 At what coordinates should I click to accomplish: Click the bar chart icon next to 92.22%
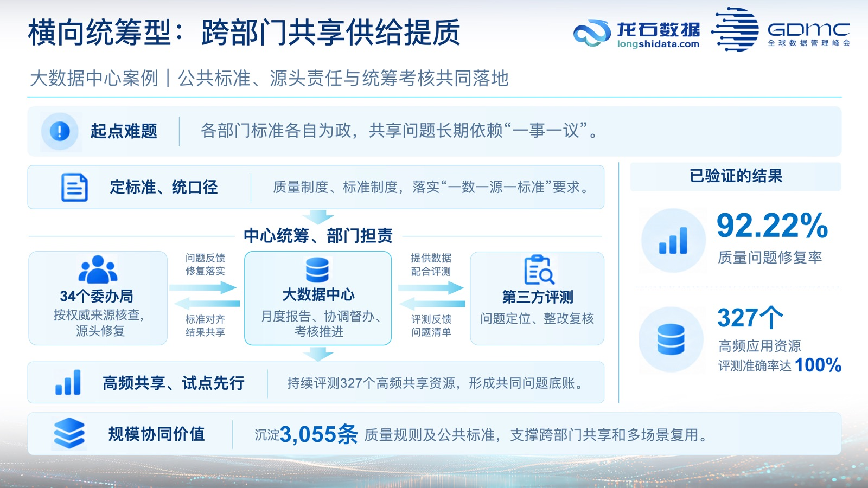673,240
